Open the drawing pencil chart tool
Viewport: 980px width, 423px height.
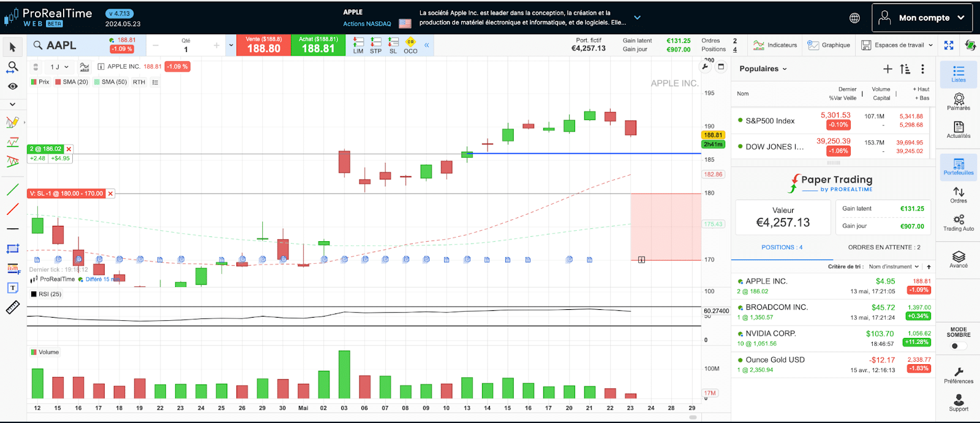[12, 122]
